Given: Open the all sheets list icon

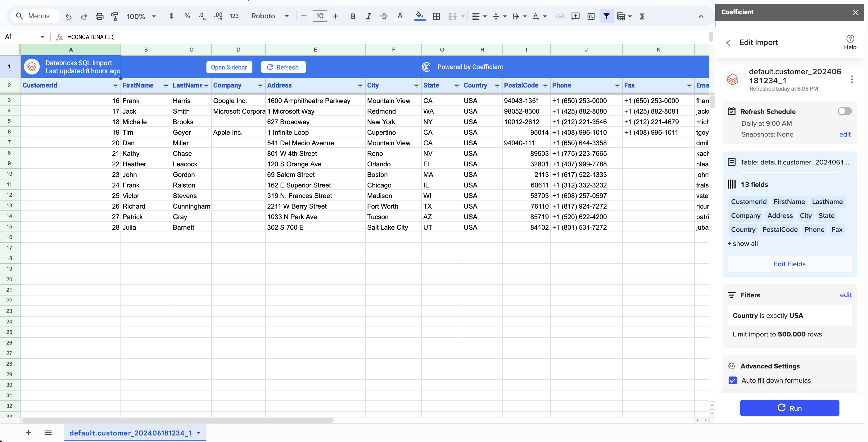Looking at the screenshot, I should click(48, 433).
